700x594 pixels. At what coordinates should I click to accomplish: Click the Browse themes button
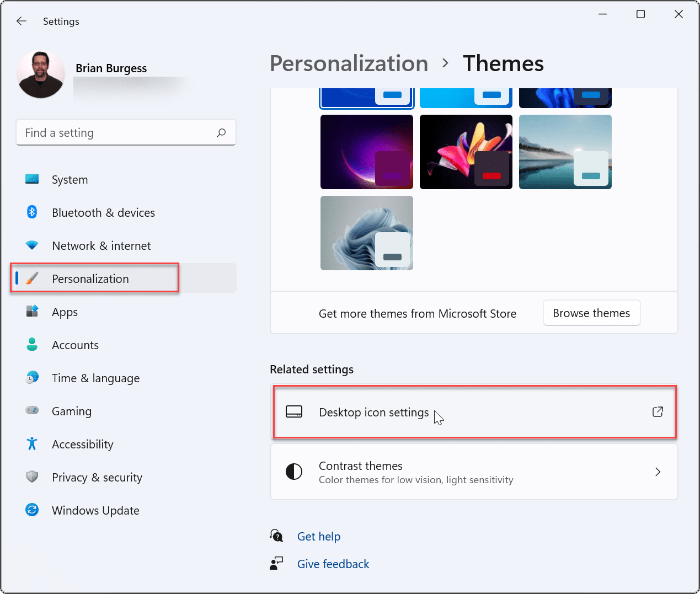coord(591,313)
